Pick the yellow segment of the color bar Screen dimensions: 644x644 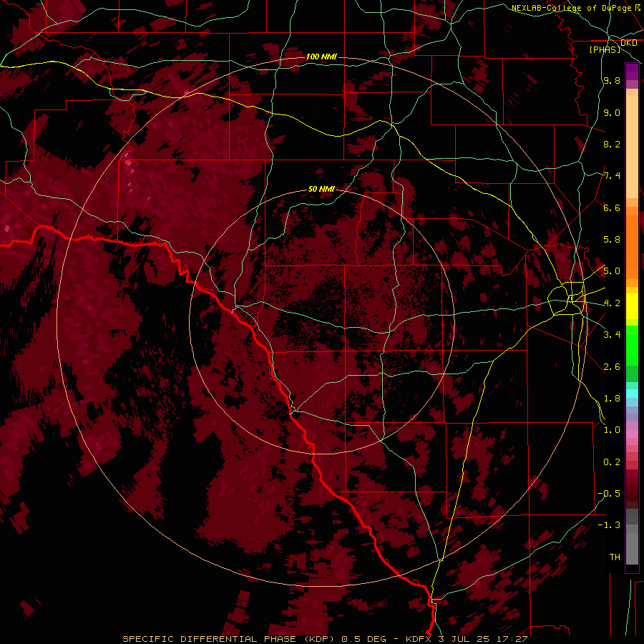pos(632,306)
